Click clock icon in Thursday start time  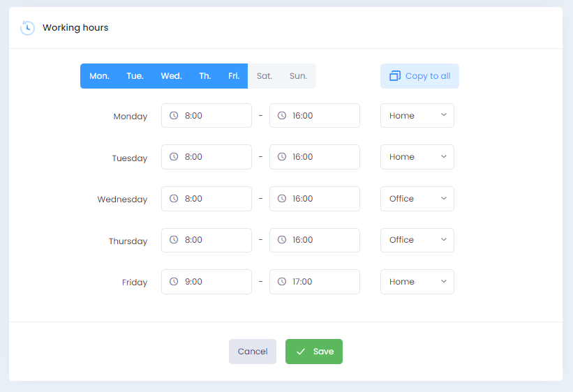174,240
